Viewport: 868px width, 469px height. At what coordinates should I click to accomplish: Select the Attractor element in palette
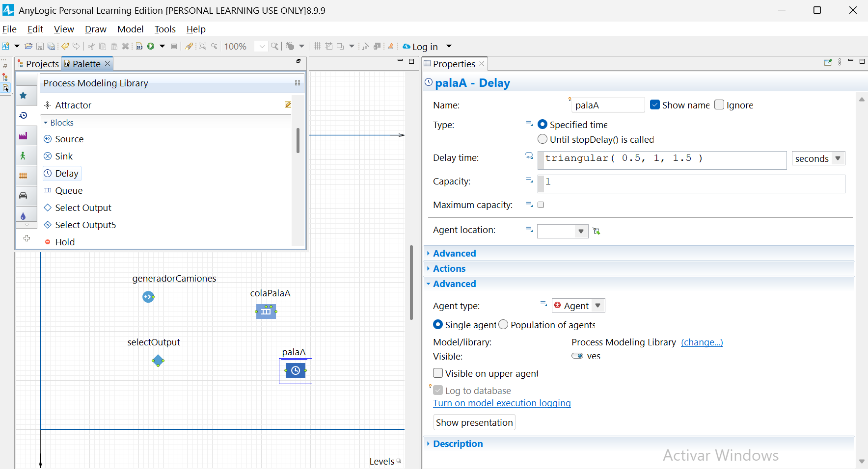pos(68,105)
